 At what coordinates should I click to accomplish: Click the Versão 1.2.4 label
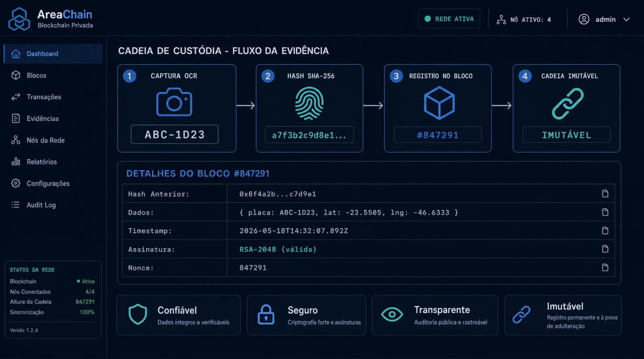(24, 330)
